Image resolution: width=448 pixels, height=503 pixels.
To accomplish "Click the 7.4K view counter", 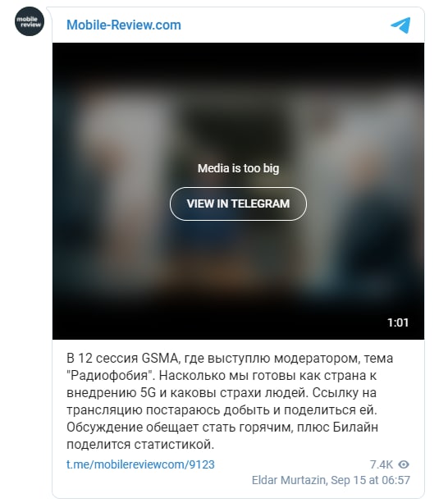I will pyautogui.click(x=382, y=464).
